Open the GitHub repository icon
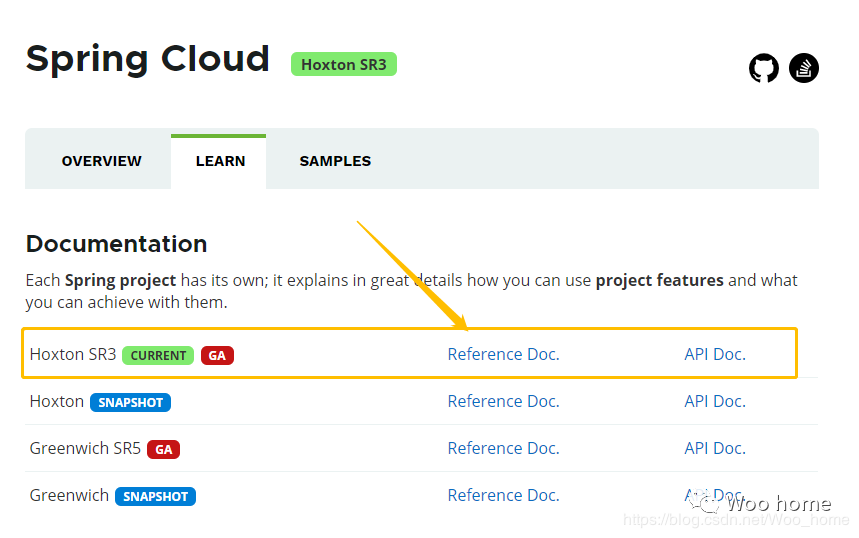 coord(764,68)
